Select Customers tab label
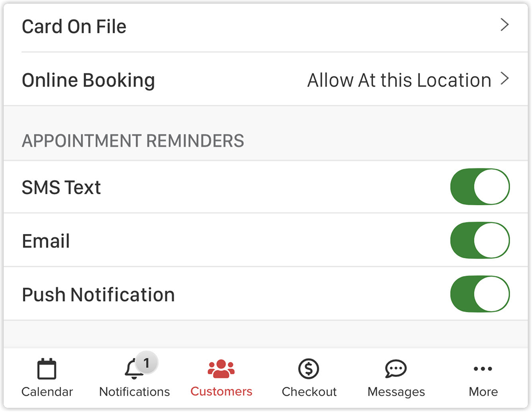The height and width of the screenshot is (412, 532). point(221,392)
